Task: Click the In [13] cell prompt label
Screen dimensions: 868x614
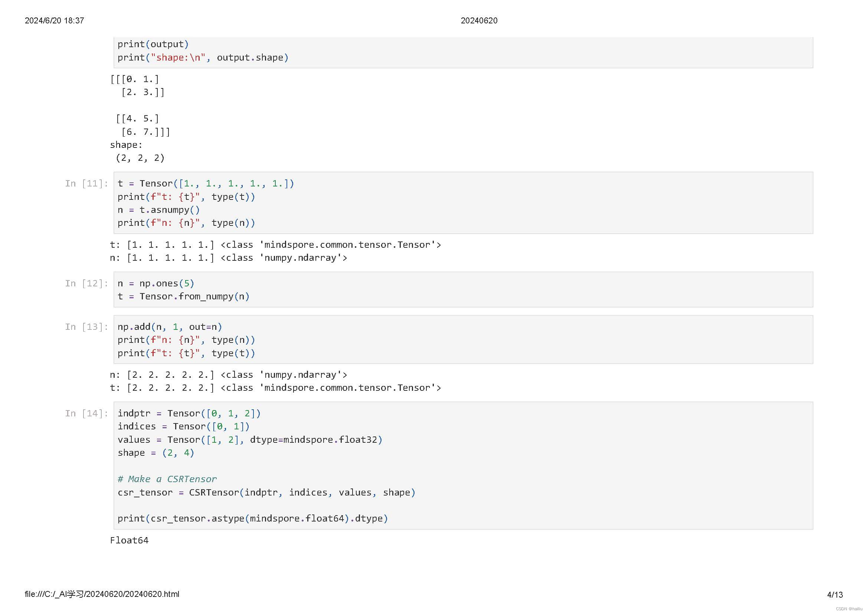Action: [86, 327]
